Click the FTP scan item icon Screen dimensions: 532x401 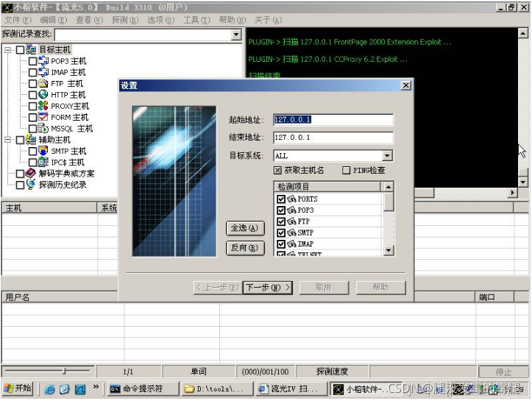(x=291, y=221)
